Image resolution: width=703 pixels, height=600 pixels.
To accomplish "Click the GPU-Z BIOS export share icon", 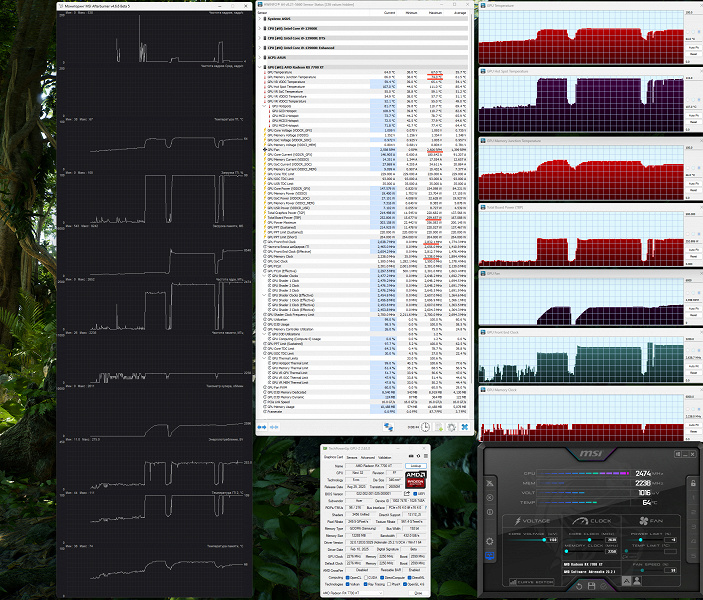I will (x=407, y=493).
